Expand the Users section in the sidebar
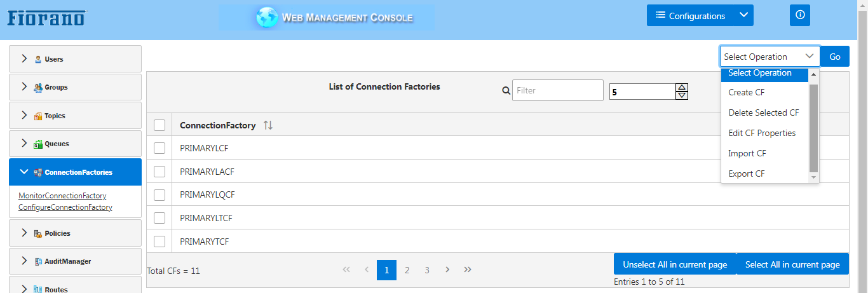The image size is (868, 293). (x=76, y=59)
